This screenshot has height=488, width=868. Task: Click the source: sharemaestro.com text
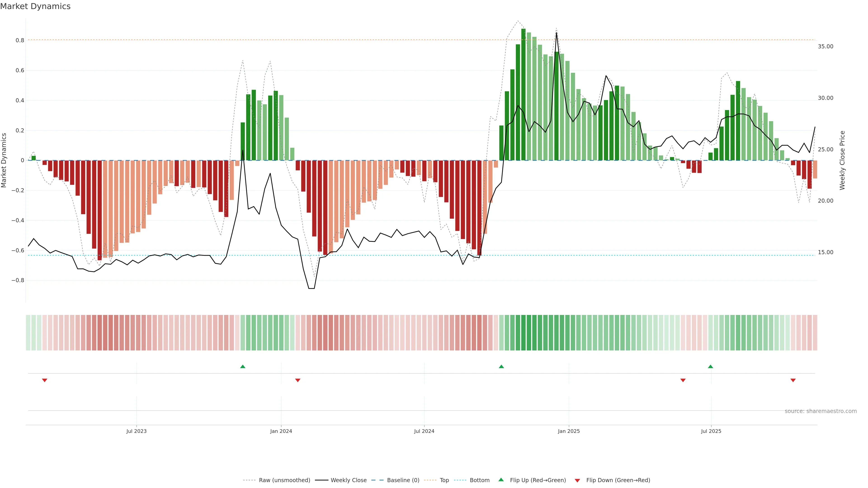(821, 411)
